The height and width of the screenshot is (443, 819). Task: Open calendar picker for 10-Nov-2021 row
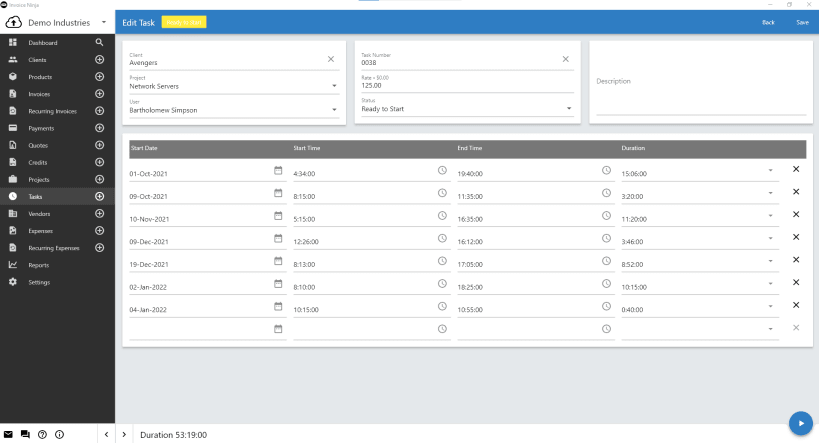(278, 216)
